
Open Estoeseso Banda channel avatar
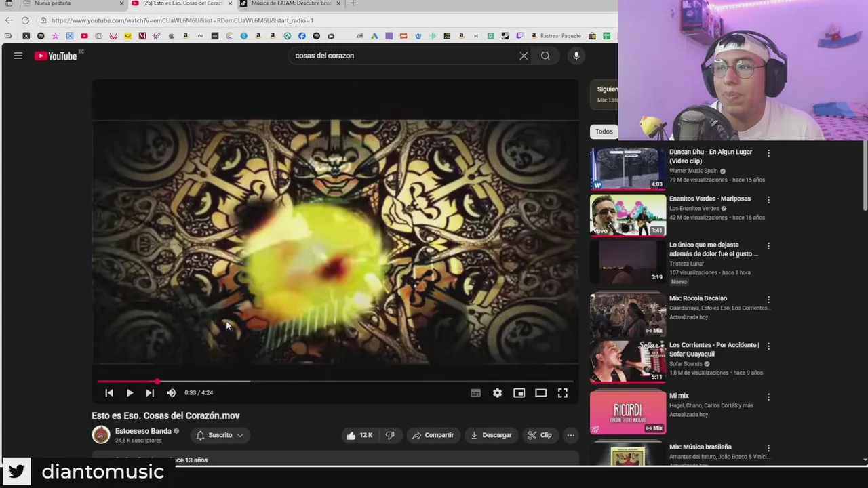pos(101,434)
